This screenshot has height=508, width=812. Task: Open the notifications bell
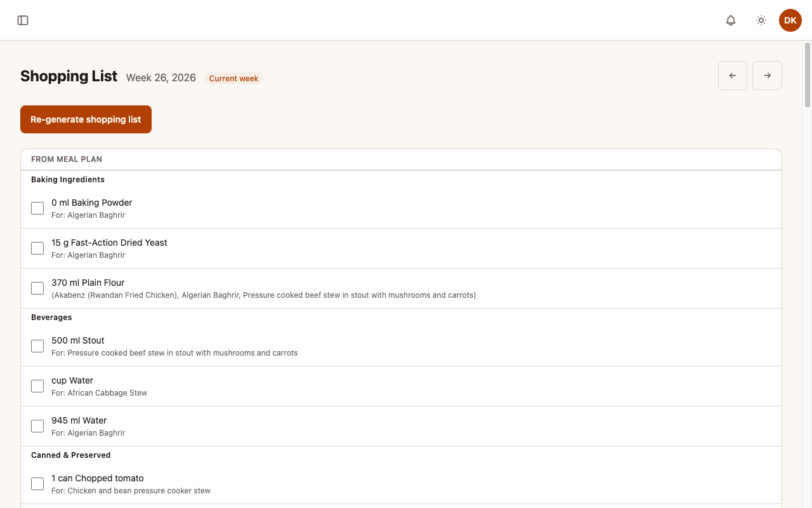point(731,20)
